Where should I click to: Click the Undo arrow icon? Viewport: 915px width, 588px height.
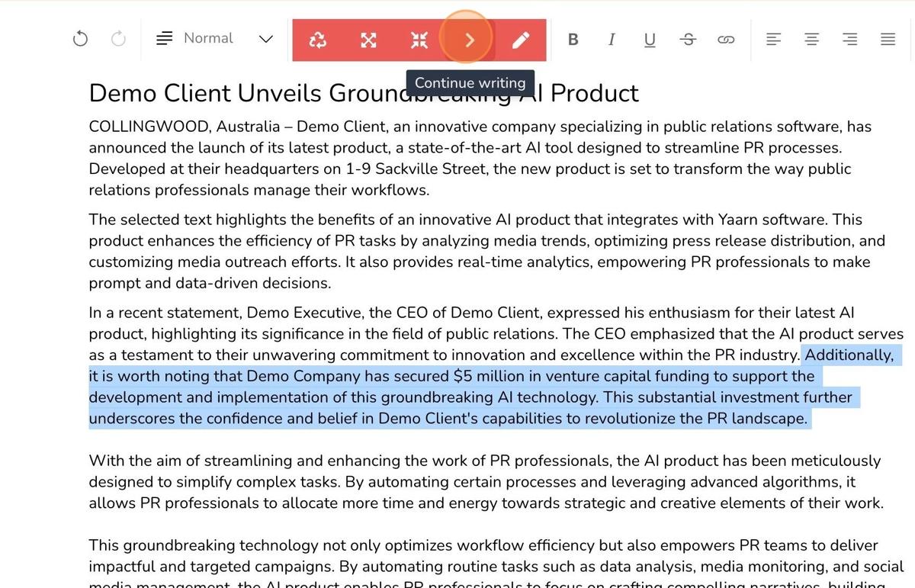(x=80, y=39)
